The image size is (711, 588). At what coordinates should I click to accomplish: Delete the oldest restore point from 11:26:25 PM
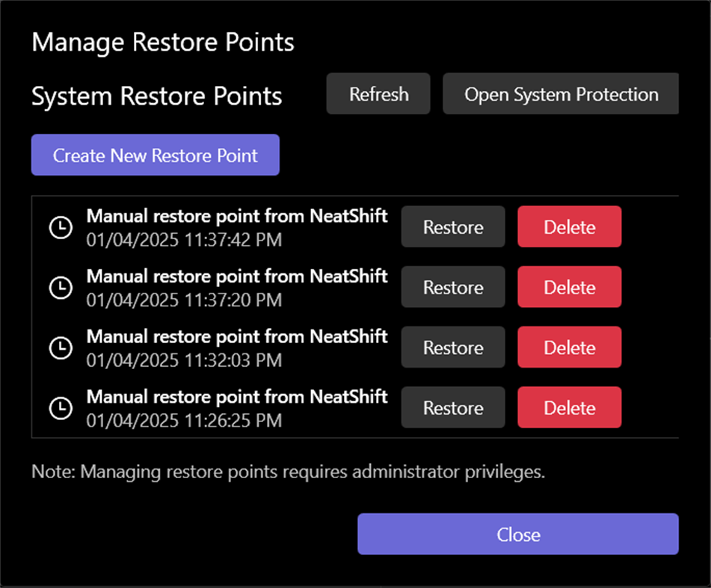coord(569,407)
